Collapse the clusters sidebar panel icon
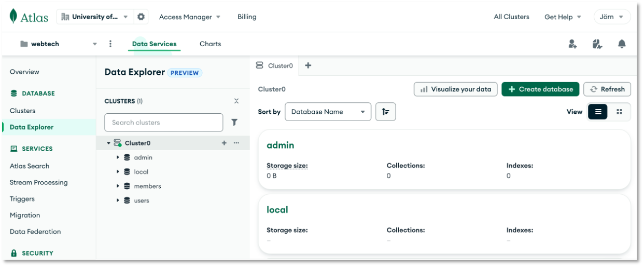The image size is (644, 267). tap(236, 101)
